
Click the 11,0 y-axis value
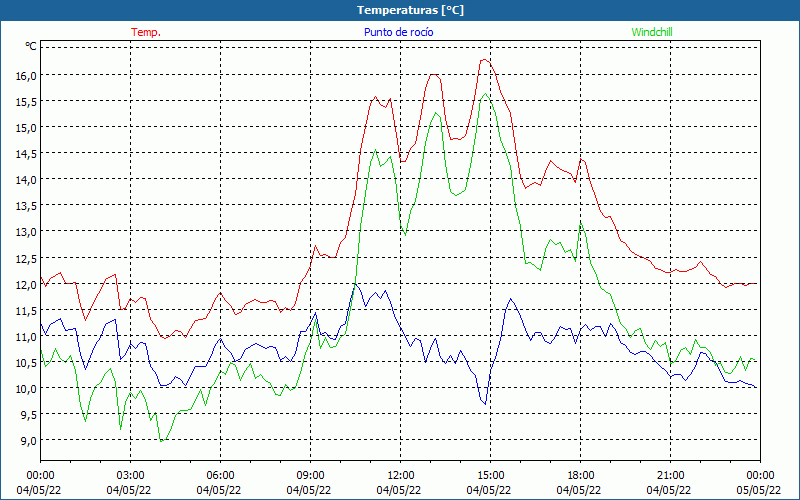click(x=26, y=337)
